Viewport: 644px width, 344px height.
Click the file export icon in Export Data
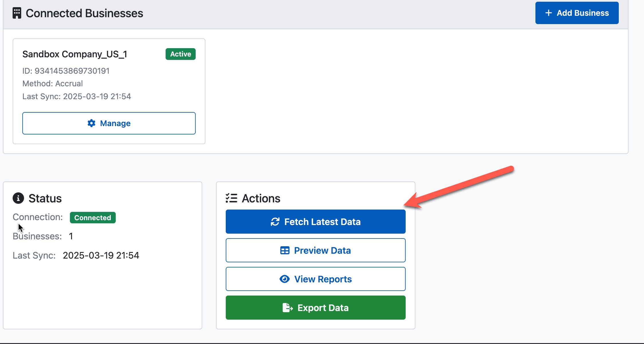tap(288, 308)
